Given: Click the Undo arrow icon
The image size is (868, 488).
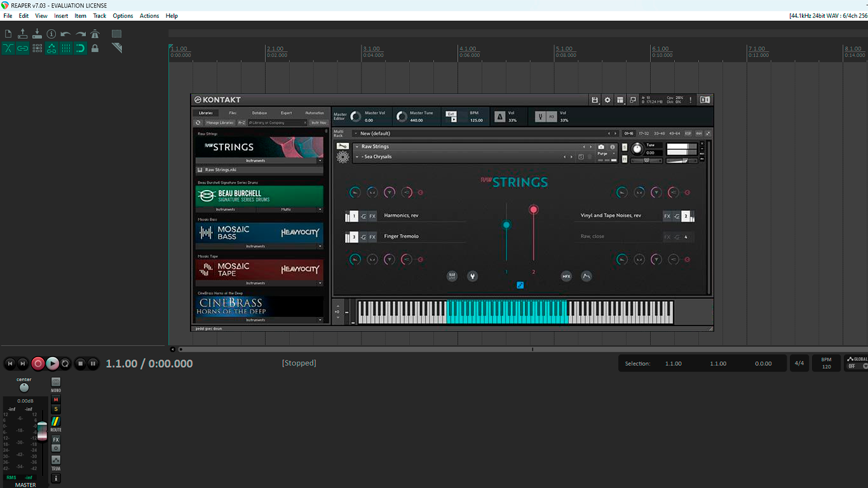Looking at the screenshot, I should tap(66, 34).
